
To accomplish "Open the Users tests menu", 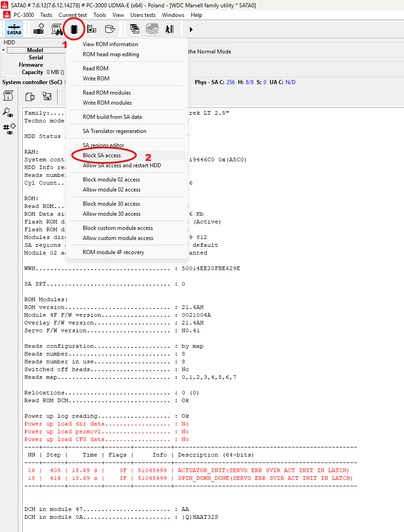I will [x=143, y=15].
